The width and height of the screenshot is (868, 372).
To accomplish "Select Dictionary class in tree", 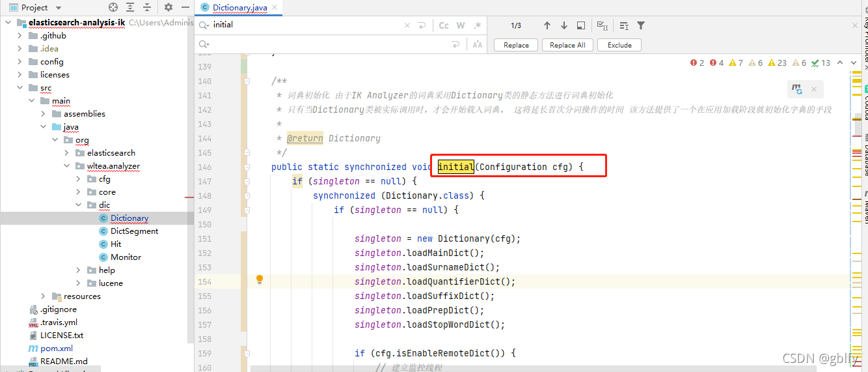I will [129, 218].
